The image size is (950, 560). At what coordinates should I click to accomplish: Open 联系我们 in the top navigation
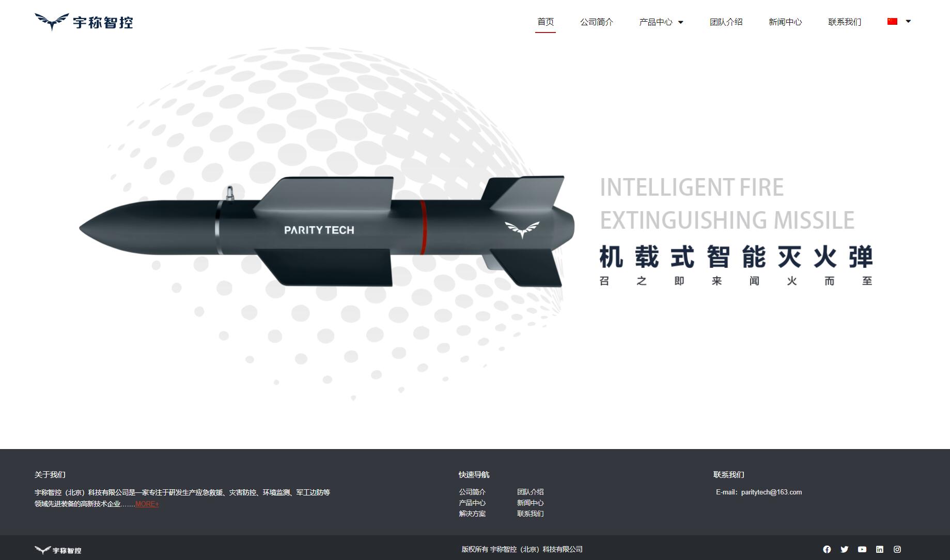coord(845,22)
